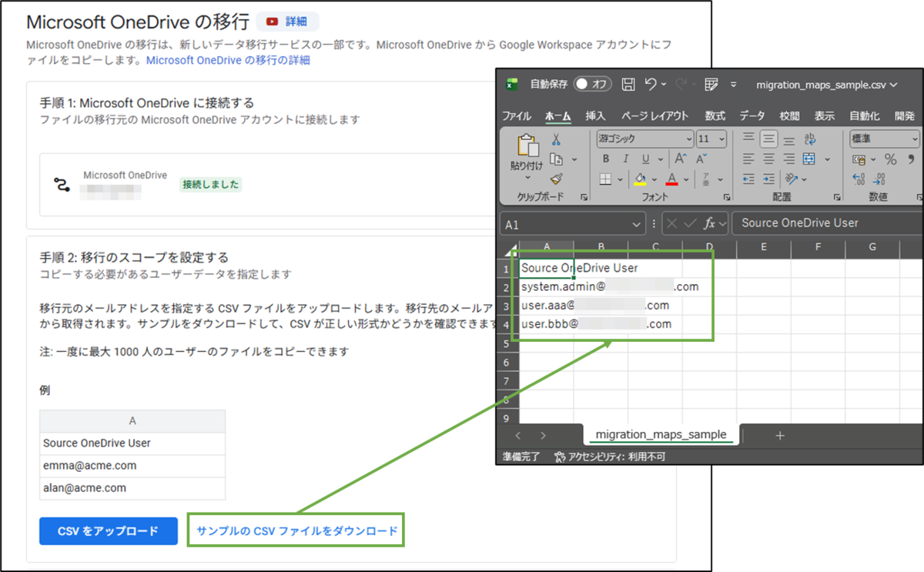Viewport: 924px width, 572px height.
Task: Click the Insert Function fx icon
Action: coord(711,223)
